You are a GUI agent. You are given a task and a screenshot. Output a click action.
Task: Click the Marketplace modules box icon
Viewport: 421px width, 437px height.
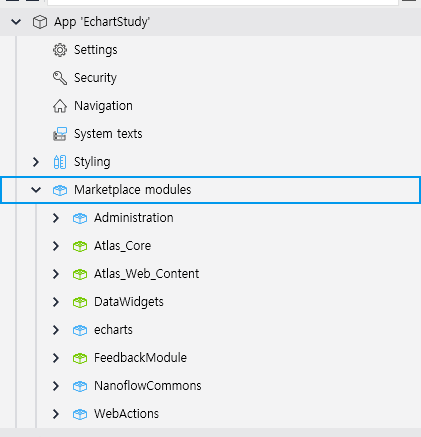(60, 190)
